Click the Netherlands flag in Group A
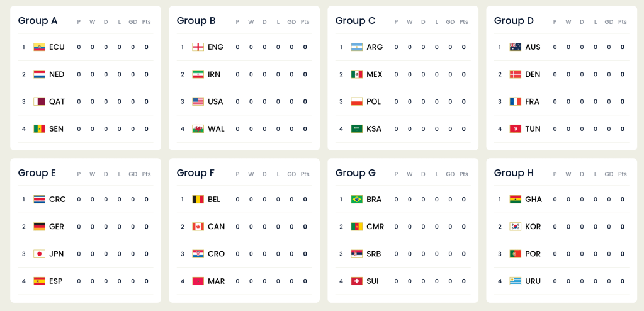 [39, 74]
